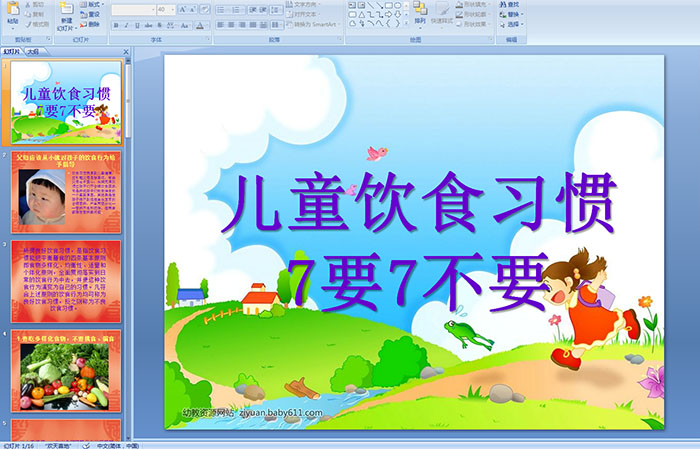The width and height of the screenshot is (700, 449).
Task: Open the Font group dialog launcher
Action: point(208,40)
